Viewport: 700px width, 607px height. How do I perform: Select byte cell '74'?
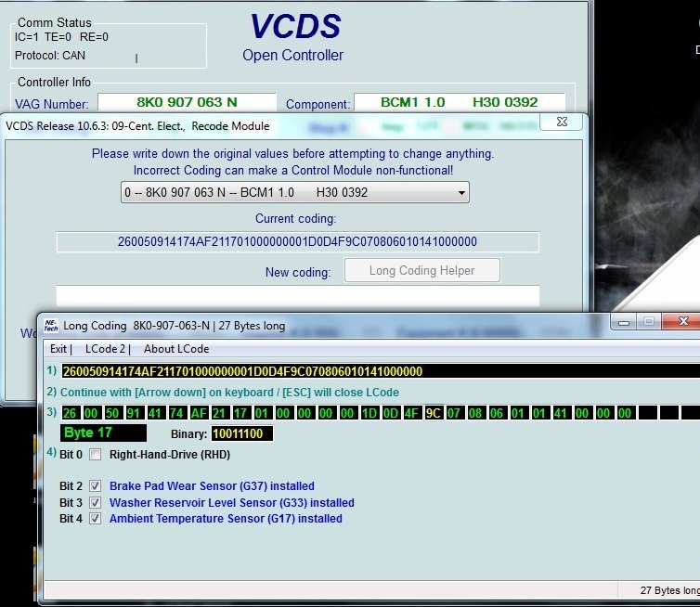(x=176, y=413)
